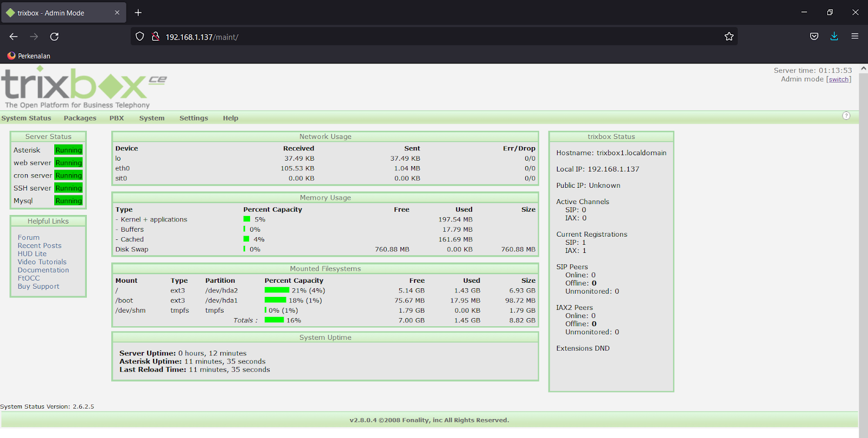Screen dimensions: 868x438
Task: Click the /boot capacity bar at 18%
Action: [275, 300]
